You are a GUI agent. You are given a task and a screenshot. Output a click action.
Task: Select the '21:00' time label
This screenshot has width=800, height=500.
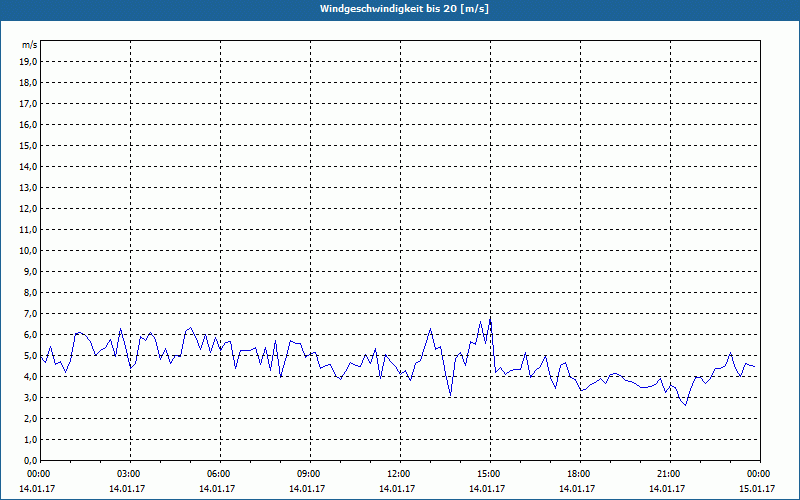coord(669,474)
